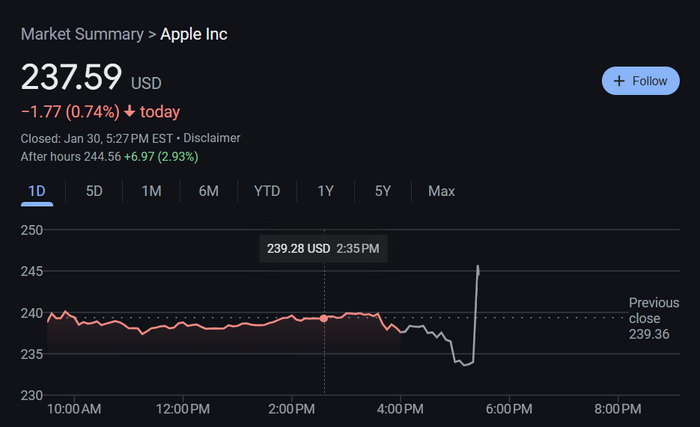Click the Previous close 239.36 label
Viewport: 700px width, 427px height.
click(x=654, y=318)
